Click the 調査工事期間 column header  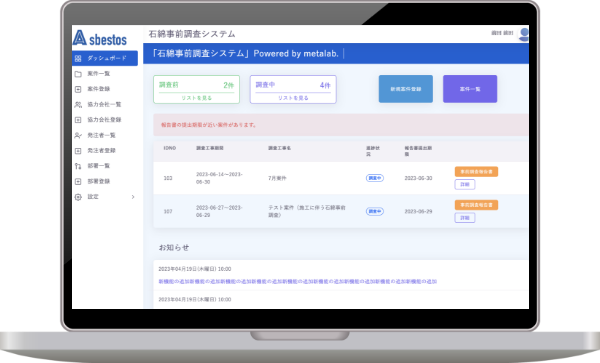click(x=210, y=148)
